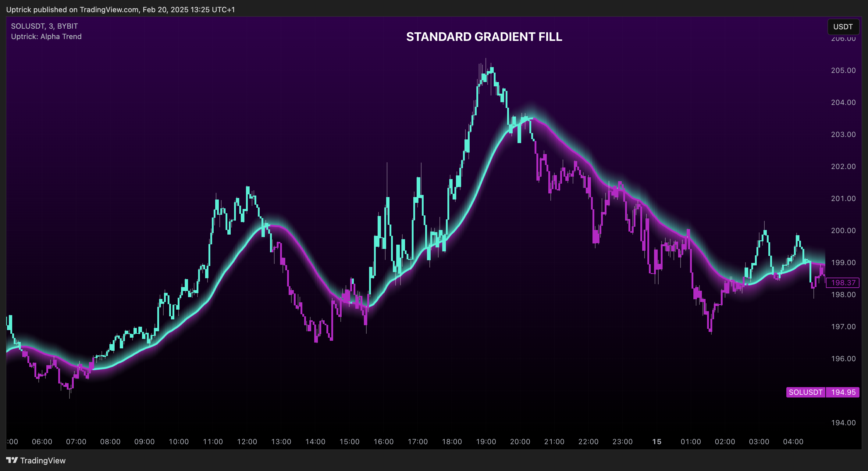
Task: Click the 196.00 price axis label
Action: [x=843, y=358]
